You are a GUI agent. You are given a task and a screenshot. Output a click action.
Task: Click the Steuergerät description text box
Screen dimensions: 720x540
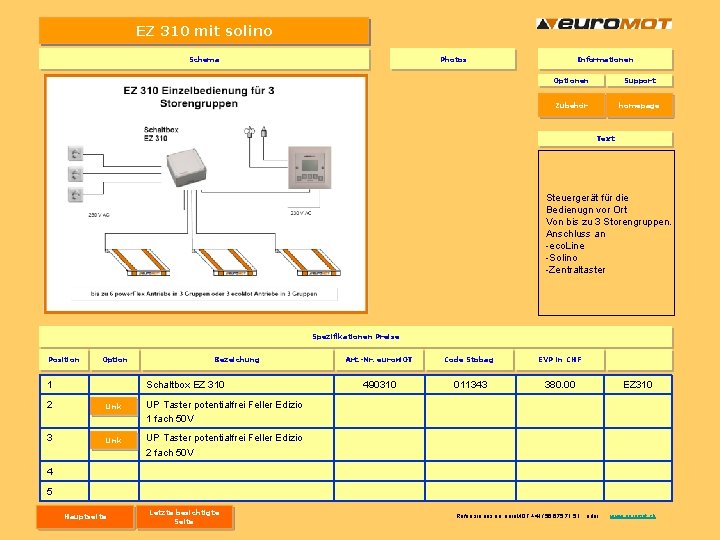pyautogui.click(x=606, y=233)
